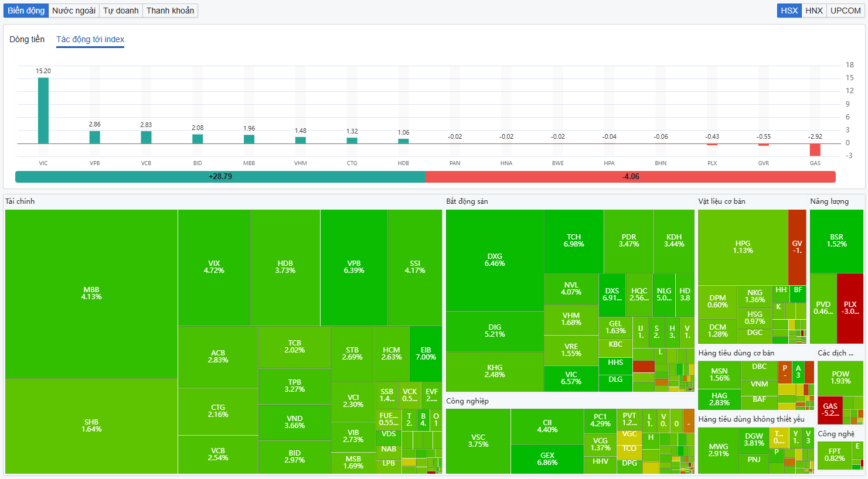The image size is (868, 479).
Task: Select the HNX exchange button
Action: tap(814, 11)
